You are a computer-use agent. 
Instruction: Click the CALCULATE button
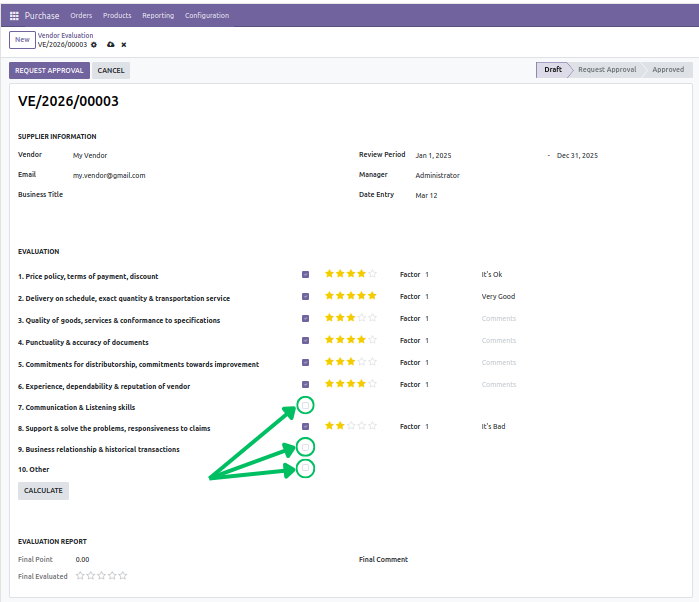43,491
